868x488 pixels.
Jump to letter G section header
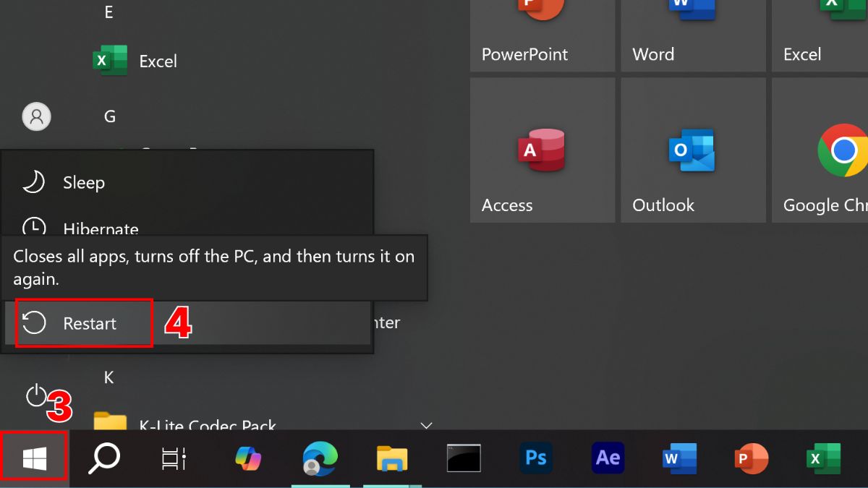click(x=110, y=116)
